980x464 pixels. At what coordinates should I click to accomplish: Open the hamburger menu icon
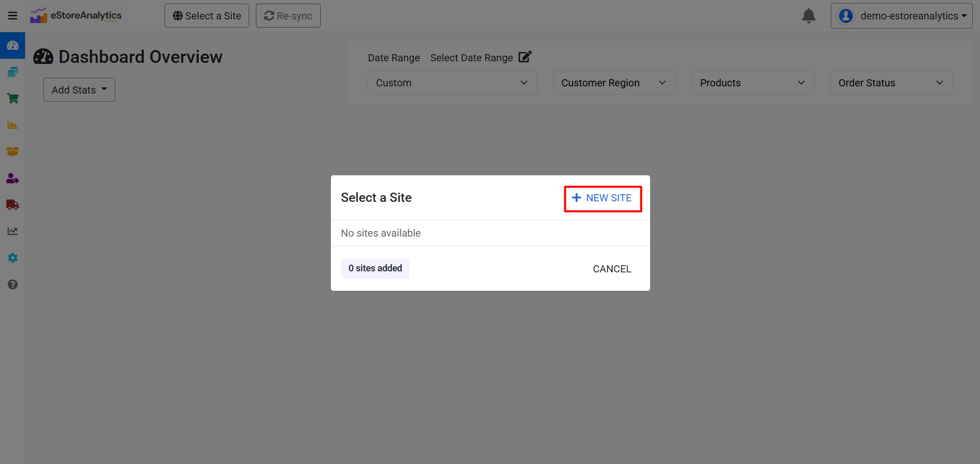coord(13,15)
